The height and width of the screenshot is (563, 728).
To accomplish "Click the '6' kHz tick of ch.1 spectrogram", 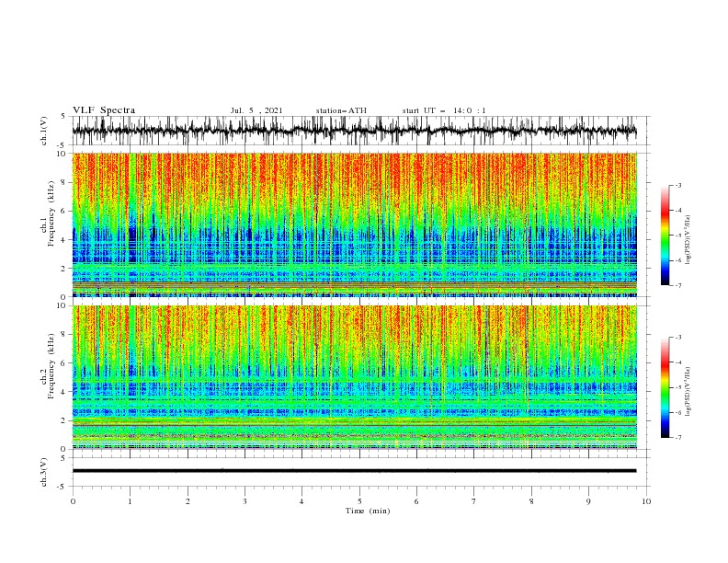I will pos(64,212).
